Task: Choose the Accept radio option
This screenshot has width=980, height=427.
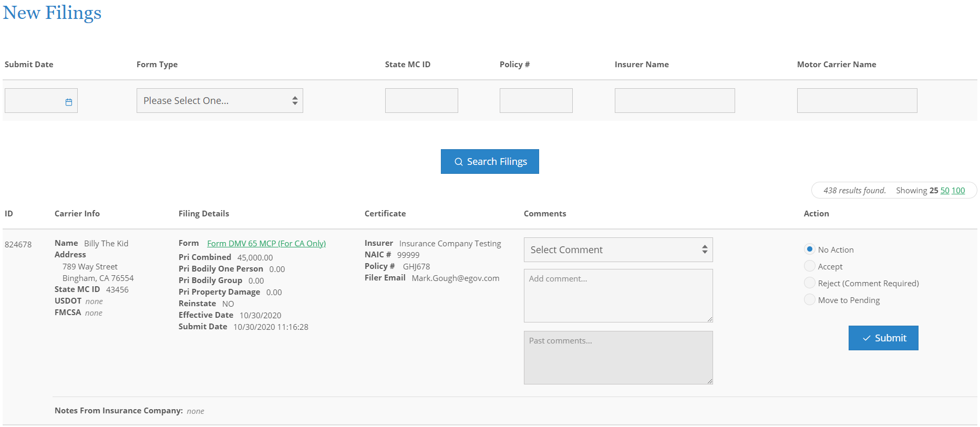Action: click(810, 266)
